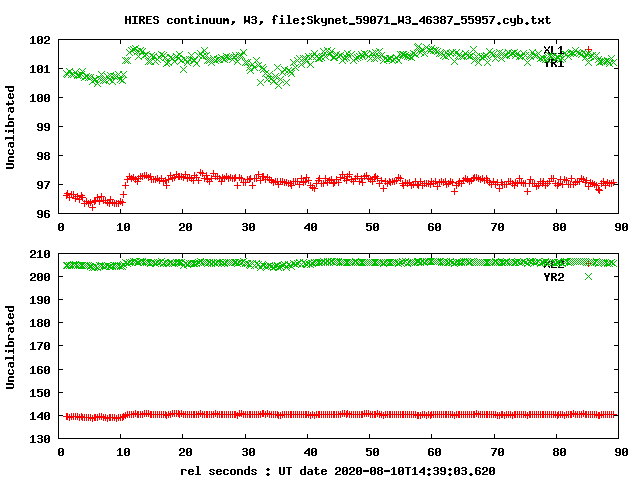Screen dimensions: 640x480
Task: Click the 'Uncalibrated' label of the lower plot
Action: pos(10,347)
